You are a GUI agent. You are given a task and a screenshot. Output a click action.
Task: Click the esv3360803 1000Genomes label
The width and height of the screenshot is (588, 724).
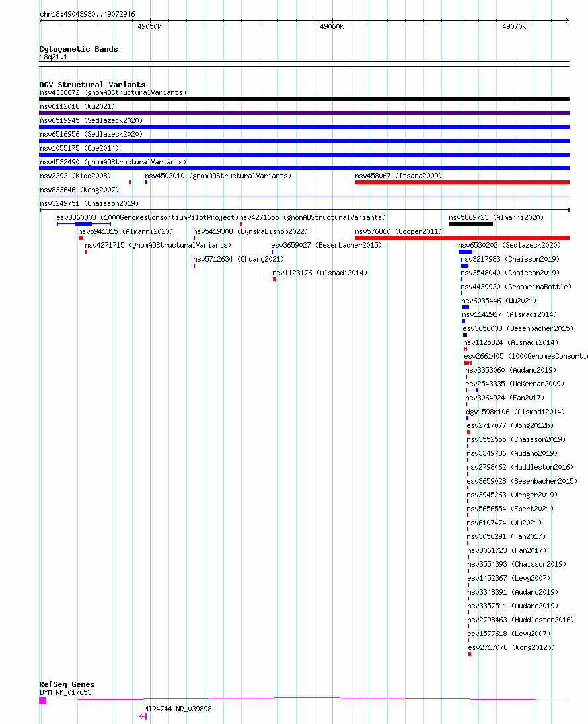click(147, 217)
